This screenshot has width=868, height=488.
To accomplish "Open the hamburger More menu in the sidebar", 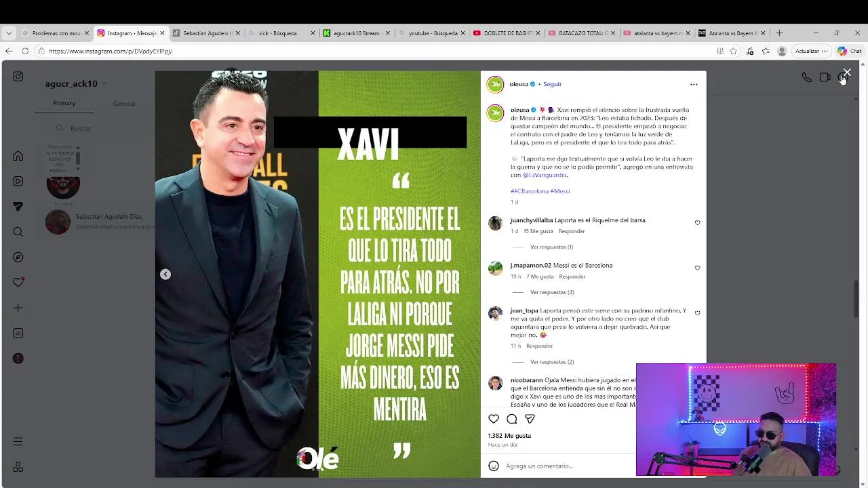I will pos(18,441).
